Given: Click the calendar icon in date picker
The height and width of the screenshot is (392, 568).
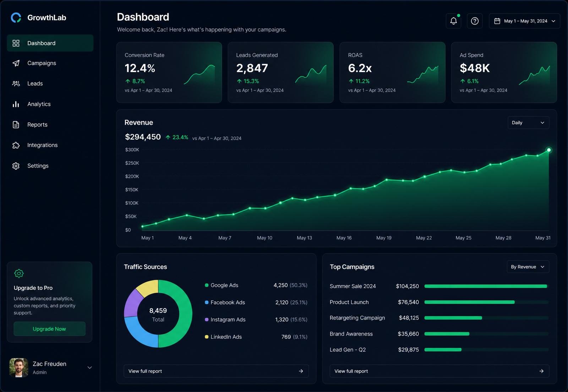Looking at the screenshot, I should (x=497, y=21).
